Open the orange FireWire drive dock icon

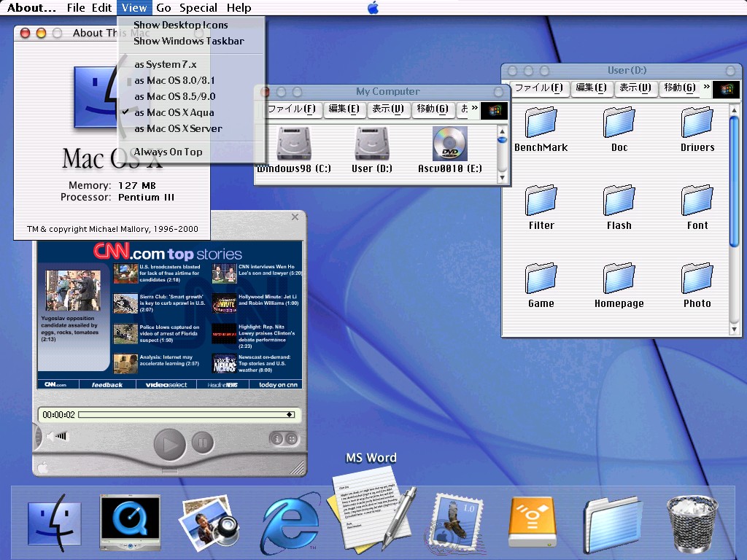pyautogui.click(x=532, y=522)
